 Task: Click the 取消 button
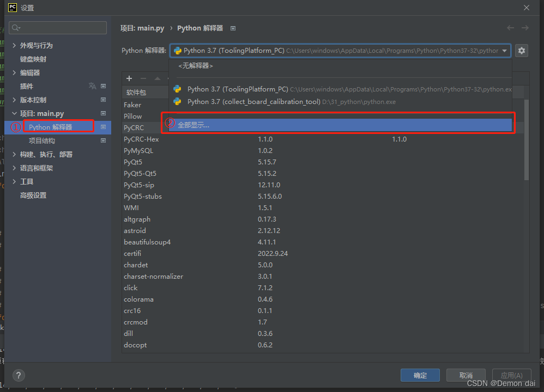tap(466, 375)
